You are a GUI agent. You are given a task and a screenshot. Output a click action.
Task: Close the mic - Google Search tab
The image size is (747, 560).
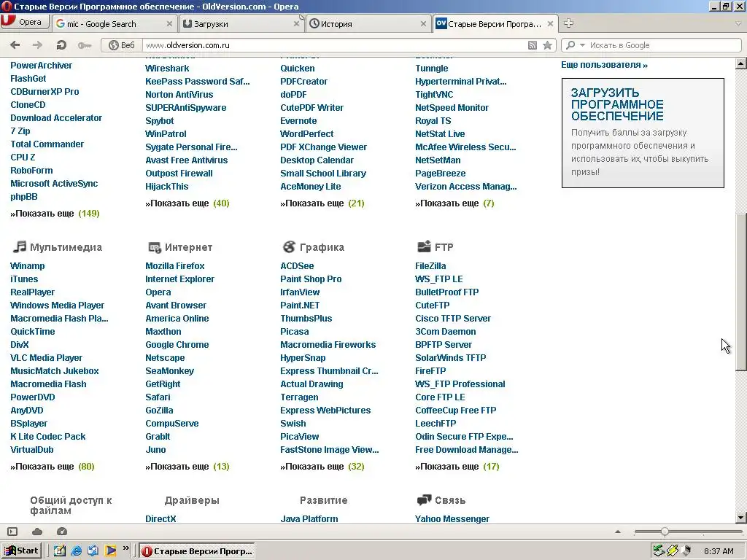point(169,24)
